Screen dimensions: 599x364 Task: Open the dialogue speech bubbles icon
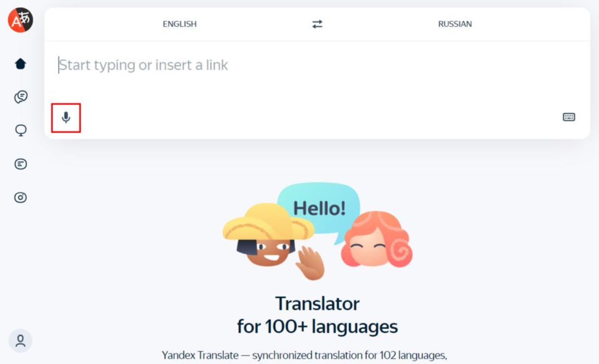click(21, 97)
